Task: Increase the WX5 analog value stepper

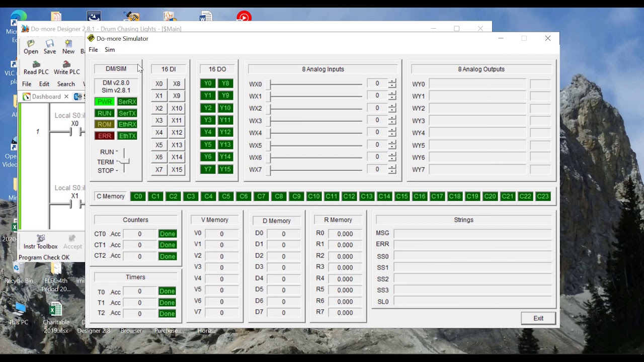Action: point(392,143)
